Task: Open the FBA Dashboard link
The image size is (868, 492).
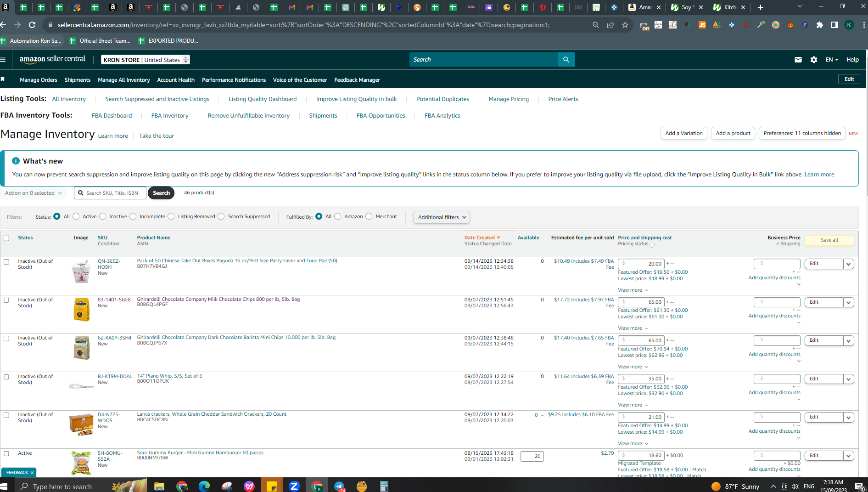Action: tap(112, 116)
